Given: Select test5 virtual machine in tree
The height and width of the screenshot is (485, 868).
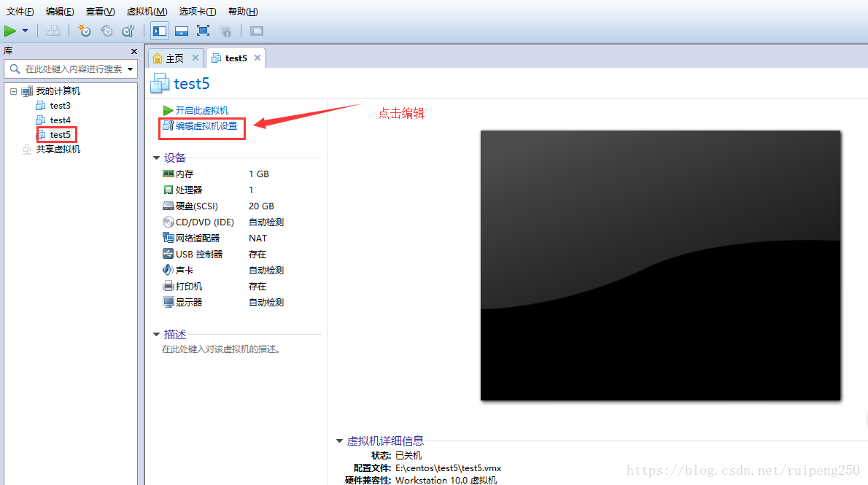Looking at the screenshot, I should coord(60,134).
